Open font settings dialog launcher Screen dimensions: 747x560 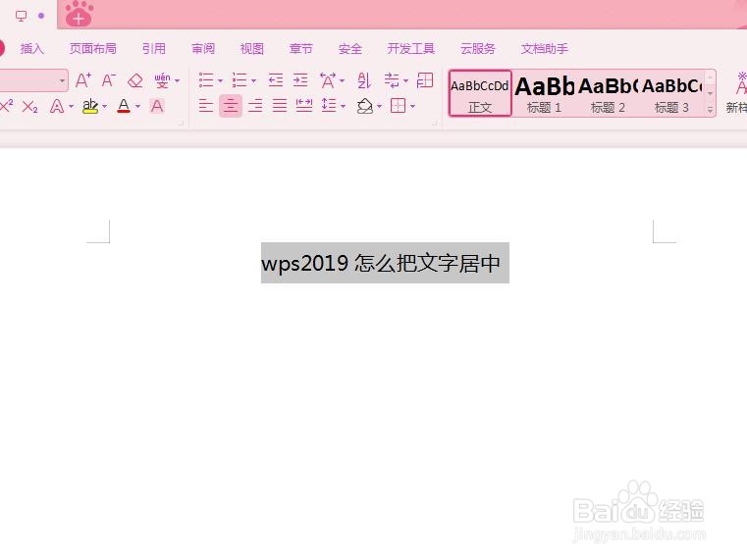181,123
